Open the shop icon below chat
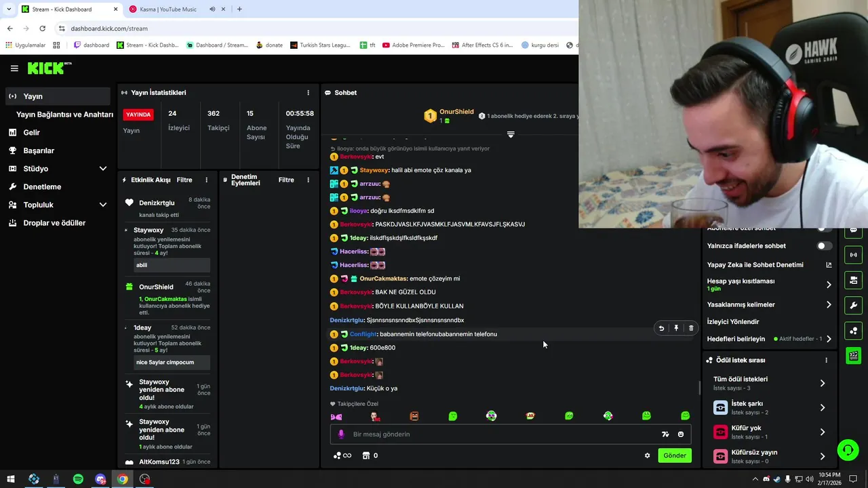The height and width of the screenshot is (488, 868). [366, 455]
